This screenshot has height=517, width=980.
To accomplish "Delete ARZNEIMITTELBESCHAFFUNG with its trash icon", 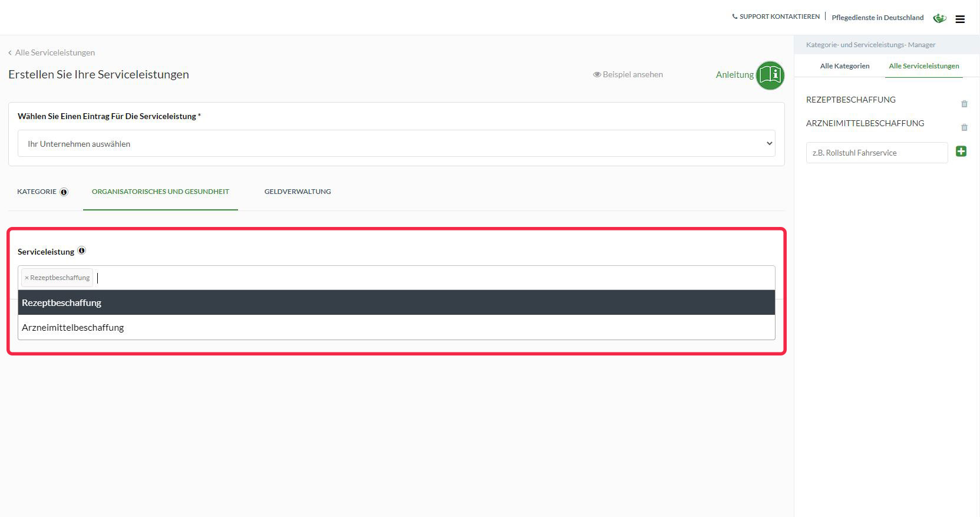I will (x=964, y=127).
